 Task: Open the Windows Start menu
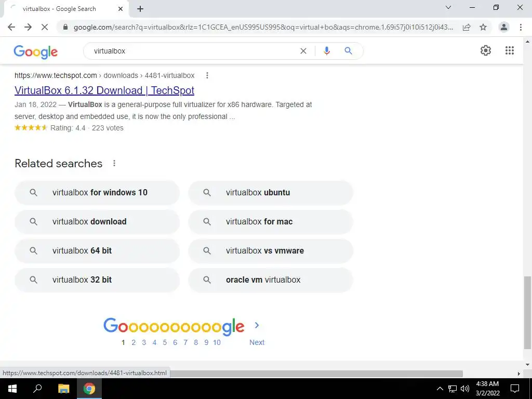[12, 389]
